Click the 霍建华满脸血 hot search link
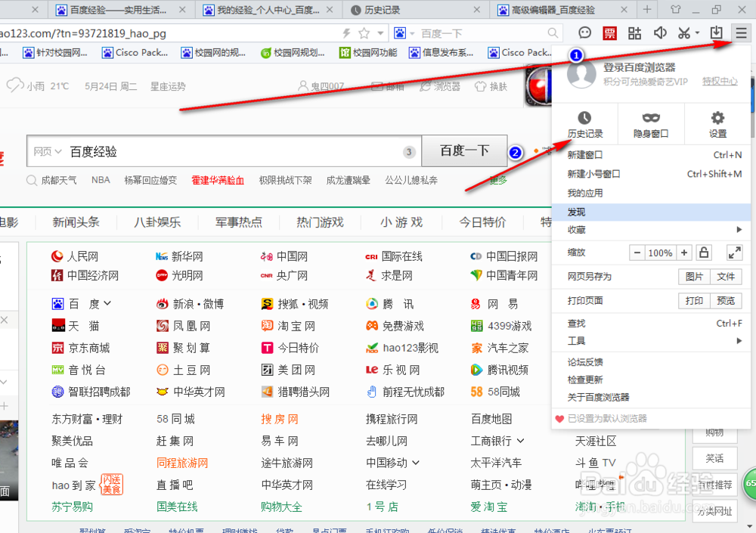This screenshot has width=756, height=533. coord(218,180)
